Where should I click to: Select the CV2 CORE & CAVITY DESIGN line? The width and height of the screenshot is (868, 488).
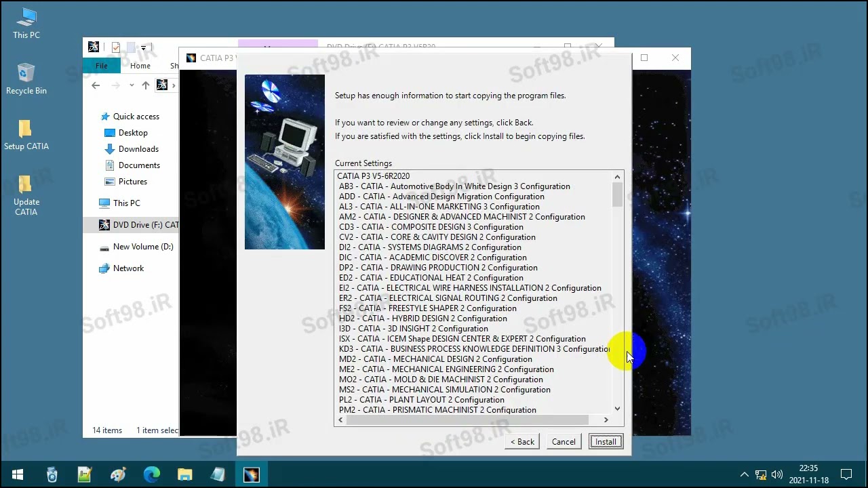point(437,237)
